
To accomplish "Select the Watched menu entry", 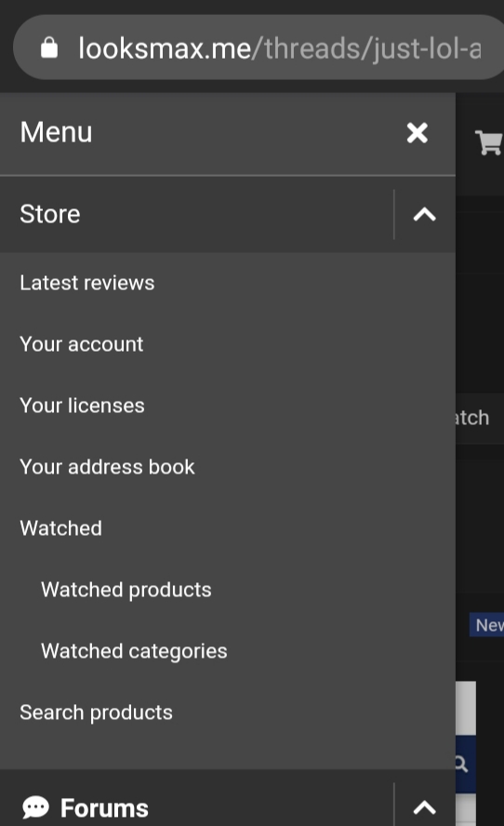I will click(61, 528).
